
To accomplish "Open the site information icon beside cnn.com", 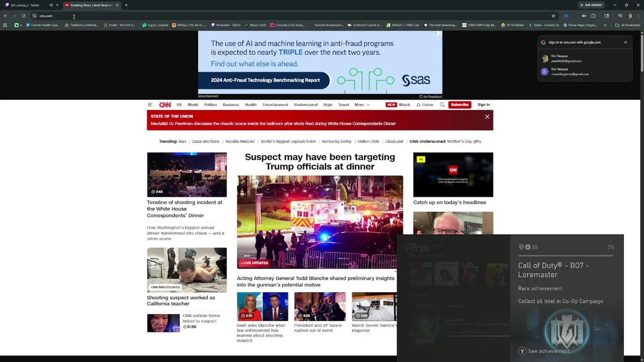I will point(34,16).
